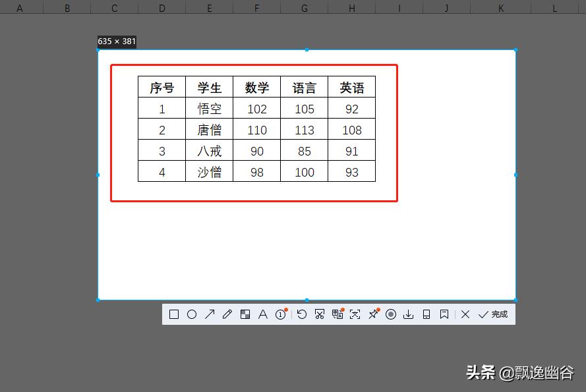The width and height of the screenshot is (586, 392).
Task: Choose the arrow drawing tool
Action: (210, 314)
